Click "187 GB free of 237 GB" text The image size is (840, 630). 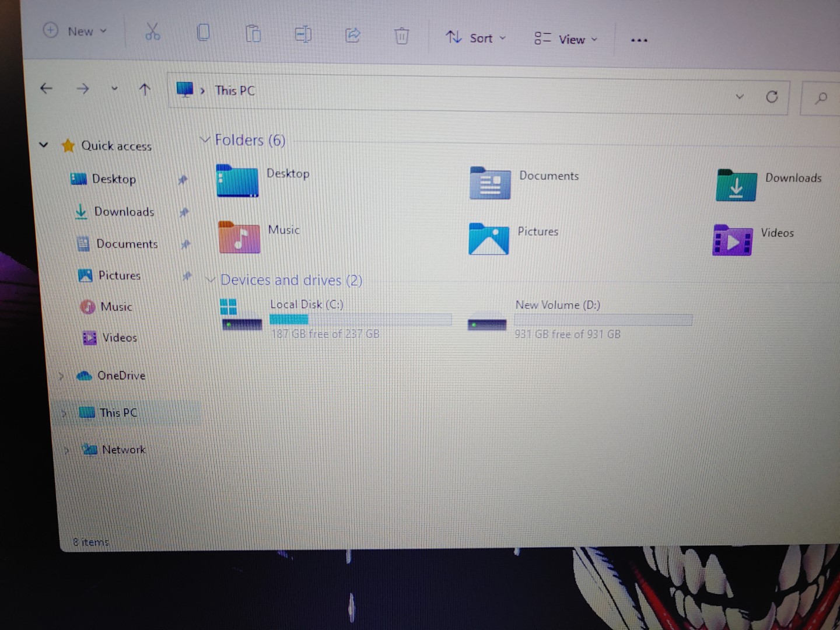325,334
